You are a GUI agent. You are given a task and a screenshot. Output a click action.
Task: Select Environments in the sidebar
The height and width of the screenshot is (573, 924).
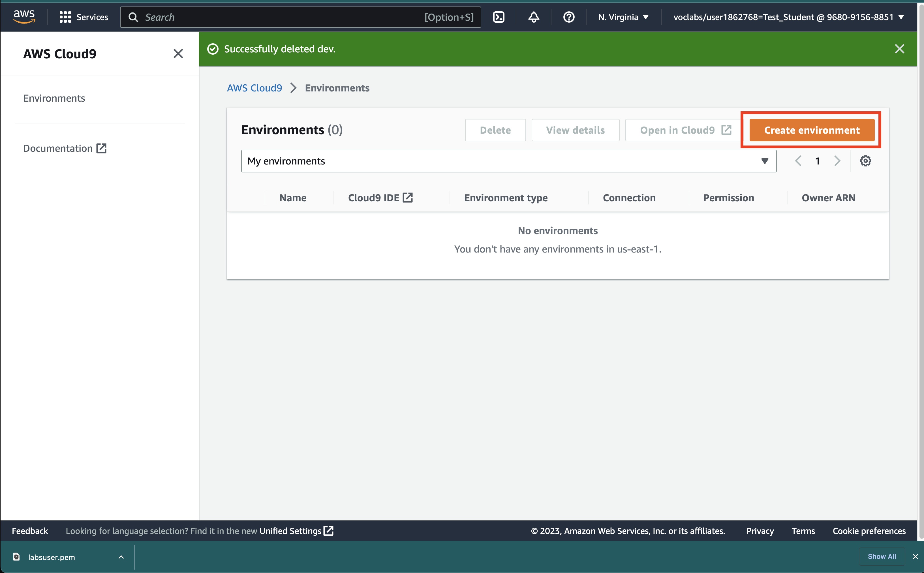[54, 98]
